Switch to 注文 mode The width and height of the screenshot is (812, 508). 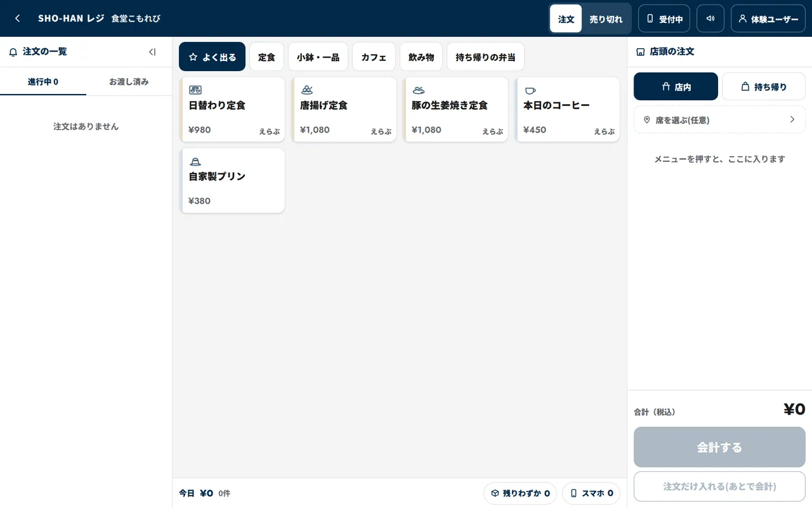566,18
